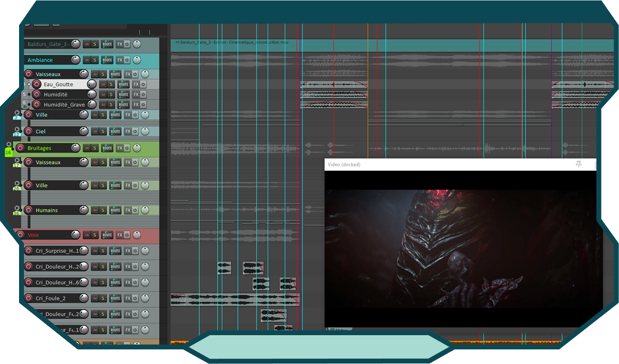Arm recording on the Eau_Goutte track
This screenshot has height=364, width=619.
(37, 85)
